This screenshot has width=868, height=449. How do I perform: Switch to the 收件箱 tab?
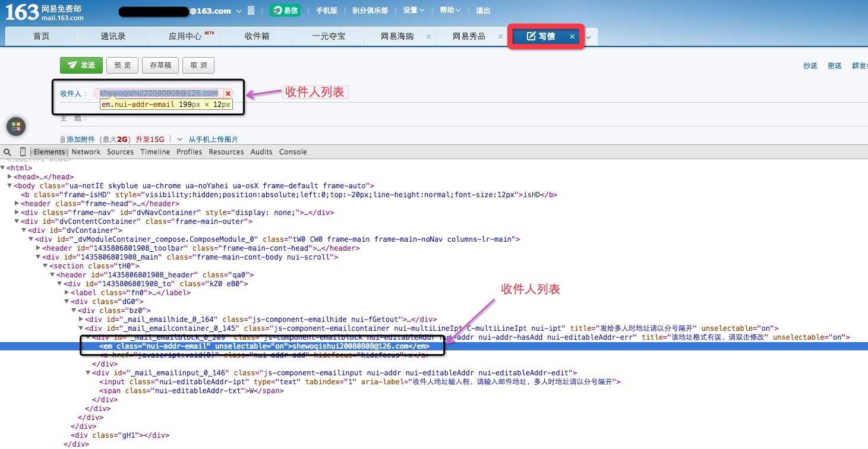click(x=257, y=36)
